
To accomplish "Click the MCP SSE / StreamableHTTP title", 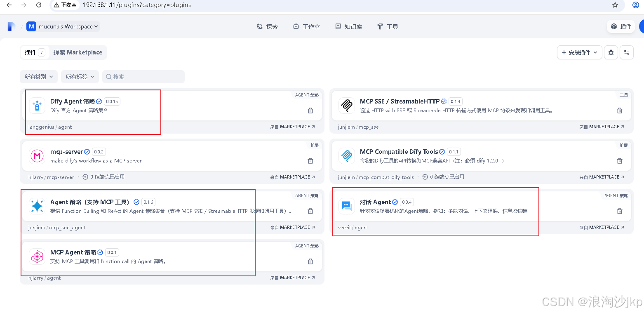I will (x=400, y=101).
